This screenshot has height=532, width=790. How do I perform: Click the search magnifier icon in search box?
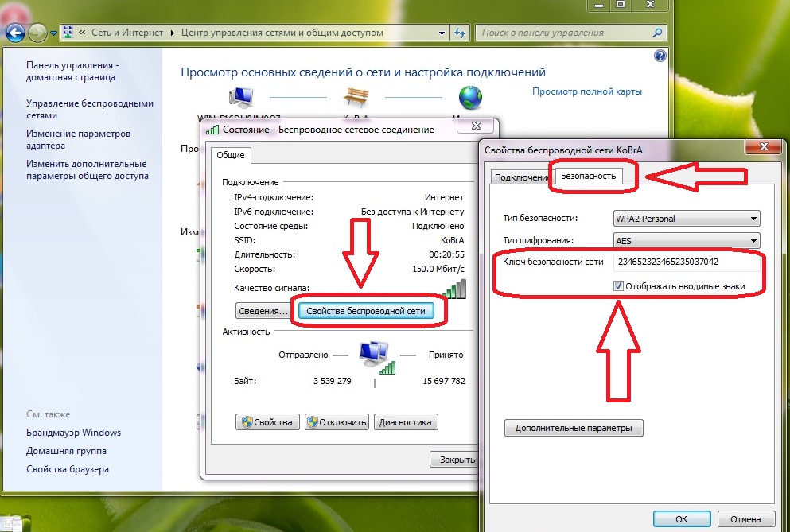(x=657, y=33)
